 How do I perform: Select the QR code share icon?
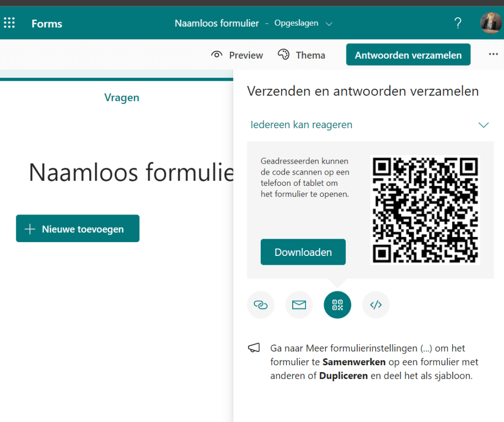click(x=337, y=305)
